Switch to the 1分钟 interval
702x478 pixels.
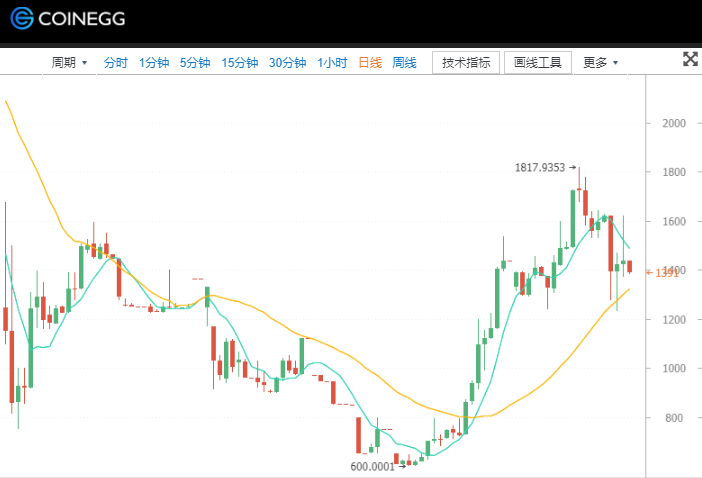(x=154, y=63)
